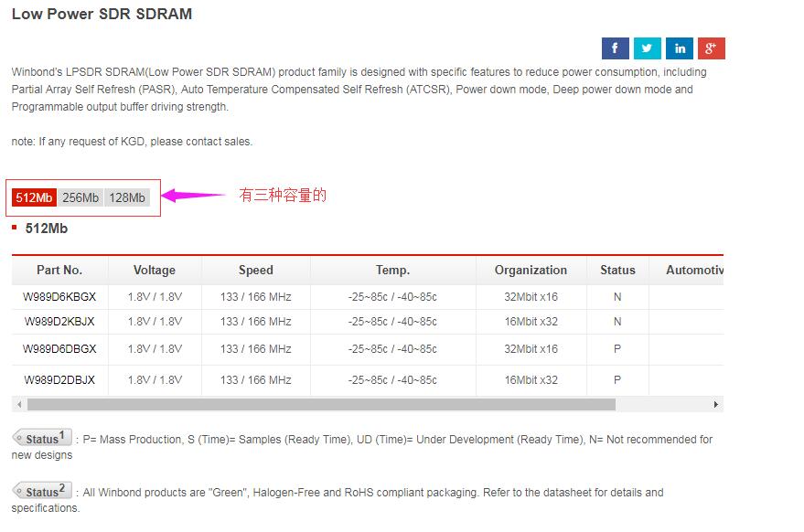The width and height of the screenshot is (804, 532).
Task: Click the speed cell for W989D6DBGX
Action: [x=256, y=349]
